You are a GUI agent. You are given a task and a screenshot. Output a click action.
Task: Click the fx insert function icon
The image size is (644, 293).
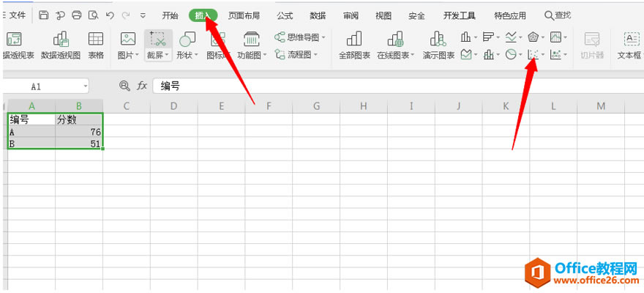142,86
